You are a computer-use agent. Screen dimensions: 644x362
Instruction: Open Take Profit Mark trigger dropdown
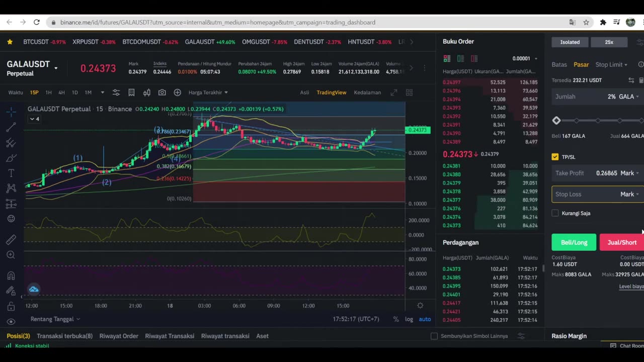(630, 173)
